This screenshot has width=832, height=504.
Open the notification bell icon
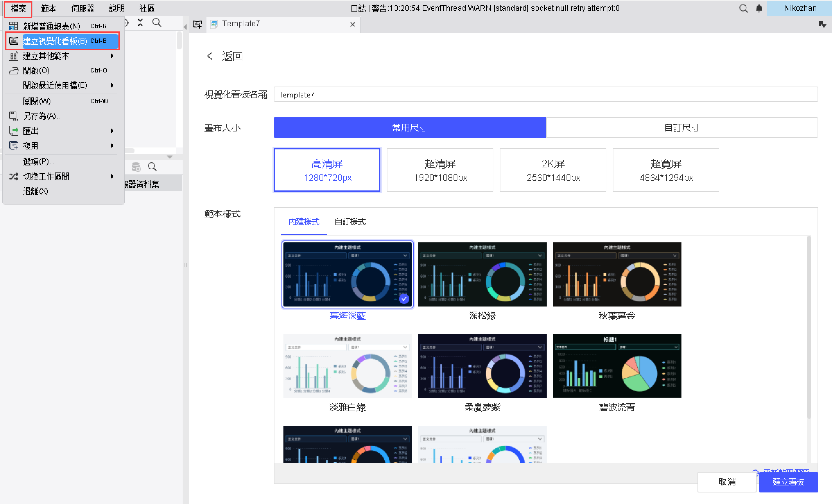pos(759,8)
